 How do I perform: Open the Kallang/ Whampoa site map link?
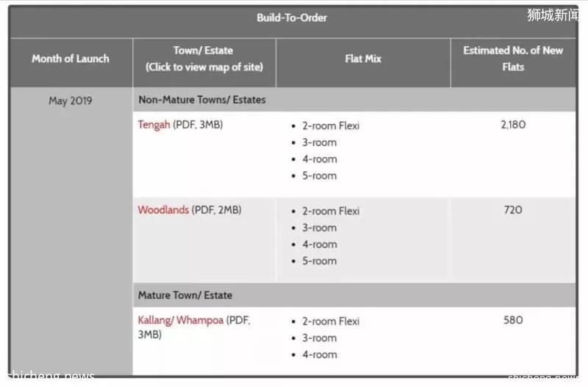pyautogui.click(x=180, y=320)
